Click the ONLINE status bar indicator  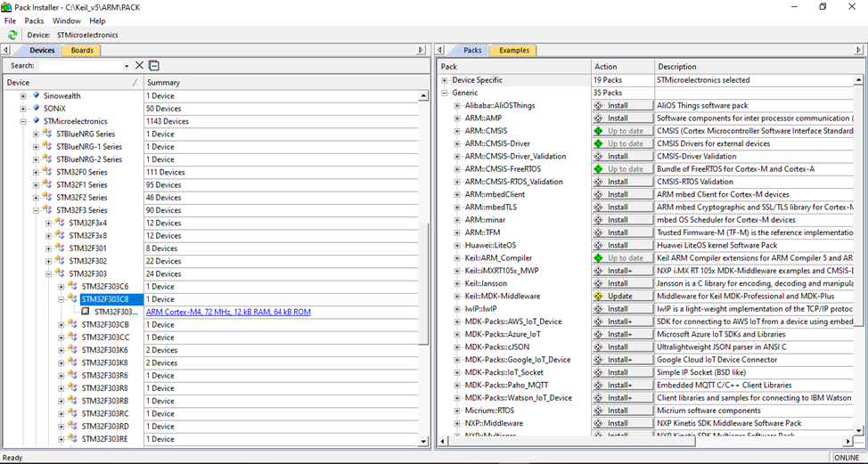[847, 458]
